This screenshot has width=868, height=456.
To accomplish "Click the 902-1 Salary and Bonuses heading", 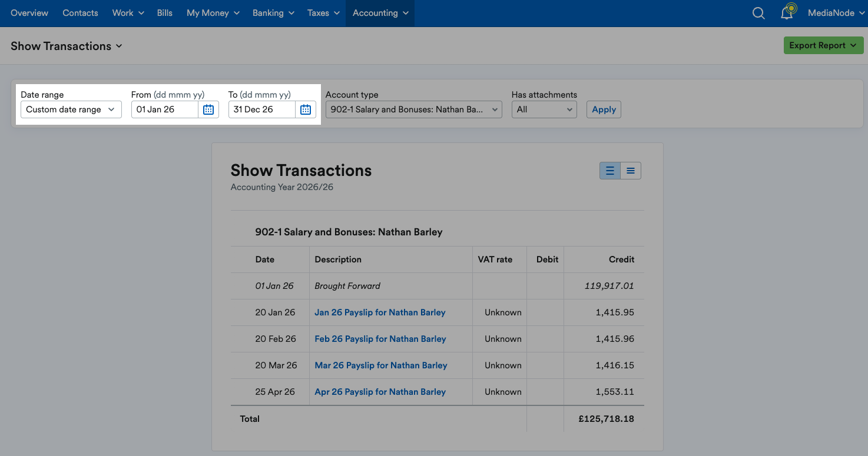I will tap(349, 232).
